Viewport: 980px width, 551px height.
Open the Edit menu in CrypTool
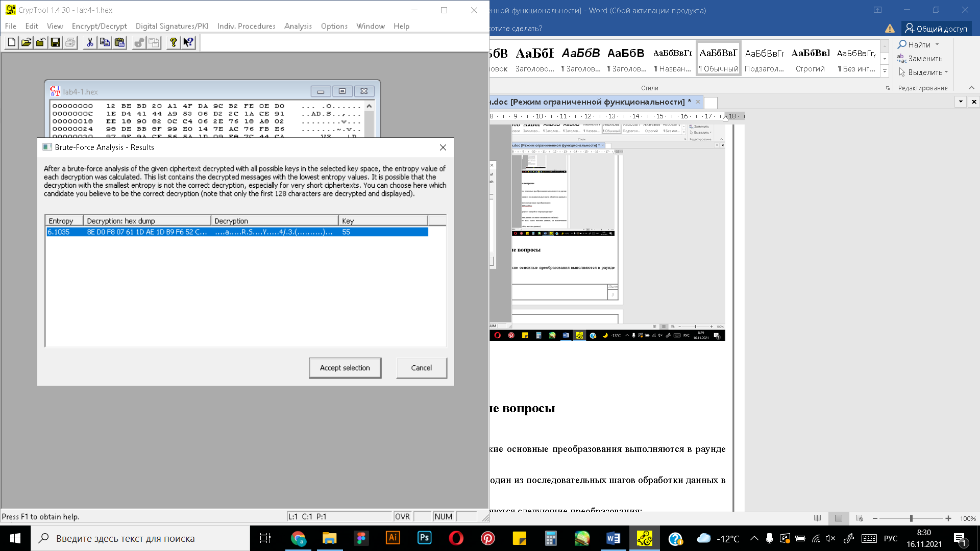click(x=32, y=26)
